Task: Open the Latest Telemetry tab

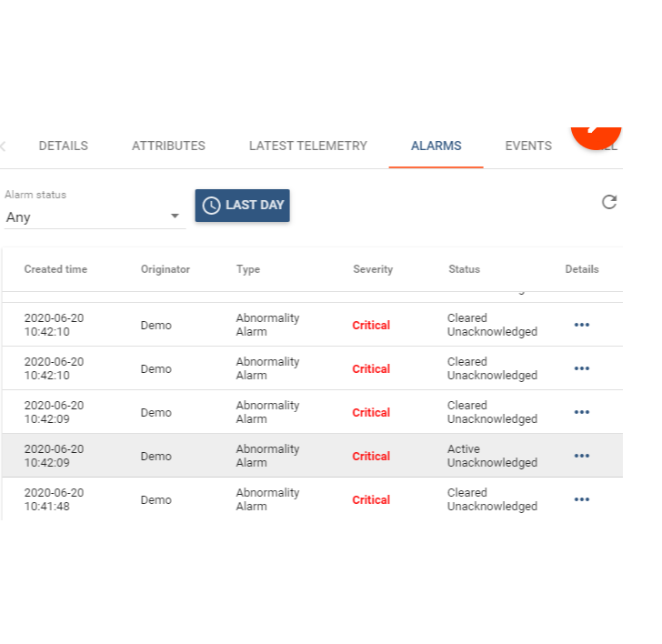Action: pyautogui.click(x=307, y=146)
